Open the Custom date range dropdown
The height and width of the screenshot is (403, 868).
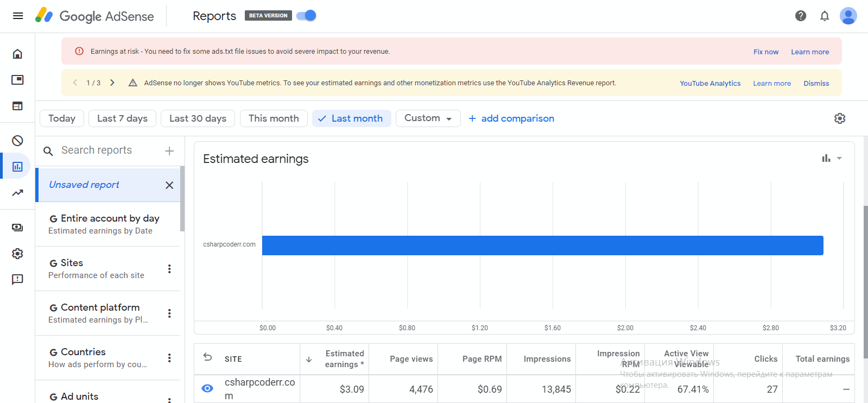[x=428, y=118]
